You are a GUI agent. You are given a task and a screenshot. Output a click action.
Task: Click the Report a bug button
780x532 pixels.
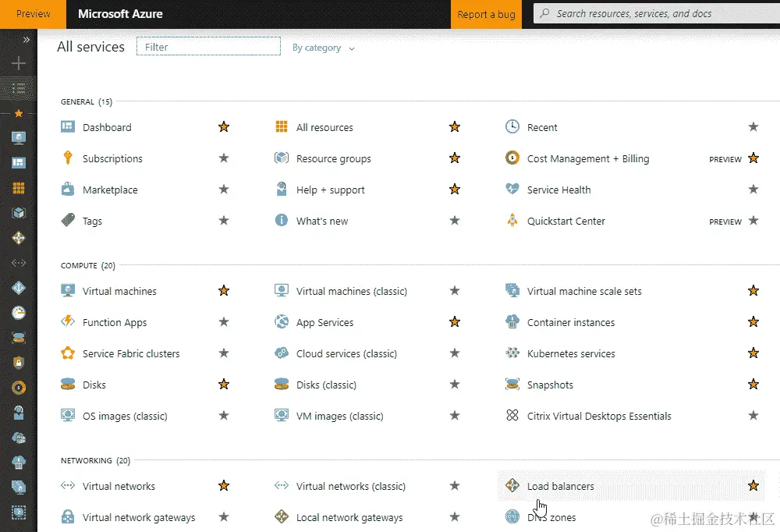click(x=486, y=15)
